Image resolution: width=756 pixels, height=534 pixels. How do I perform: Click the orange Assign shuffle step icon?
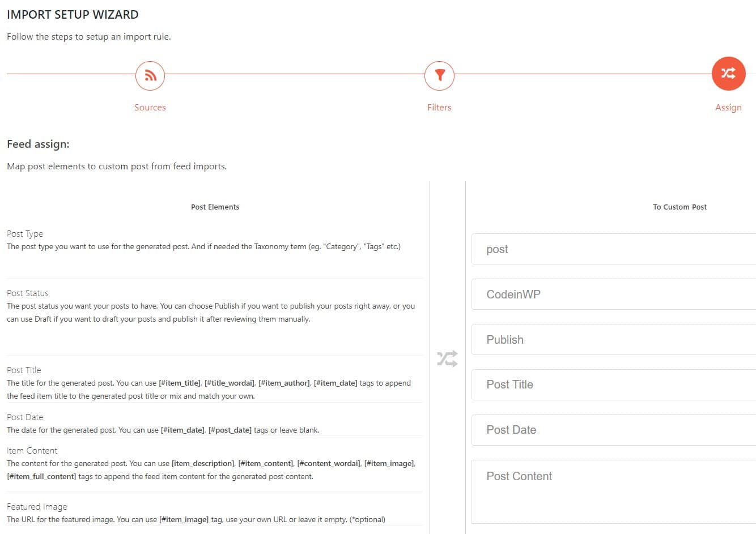(728, 74)
